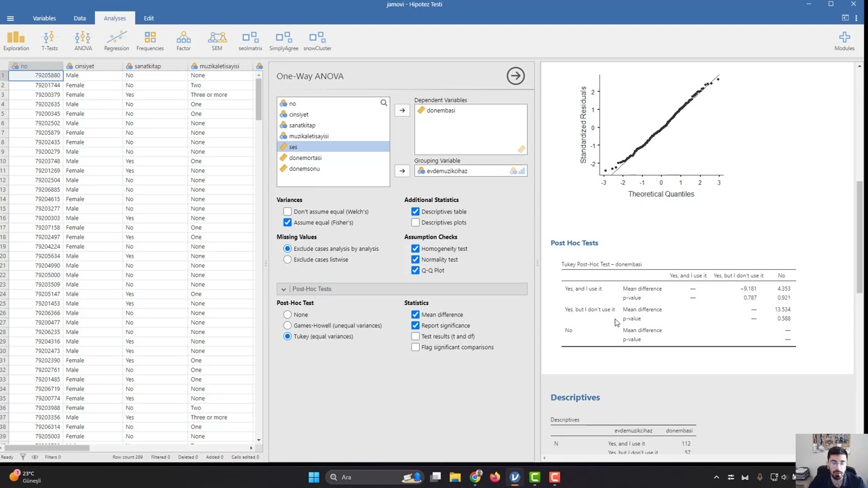This screenshot has height=488, width=868.
Task: Collapse the Post-Hoc Tests section
Action: pyautogui.click(x=401, y=289)
